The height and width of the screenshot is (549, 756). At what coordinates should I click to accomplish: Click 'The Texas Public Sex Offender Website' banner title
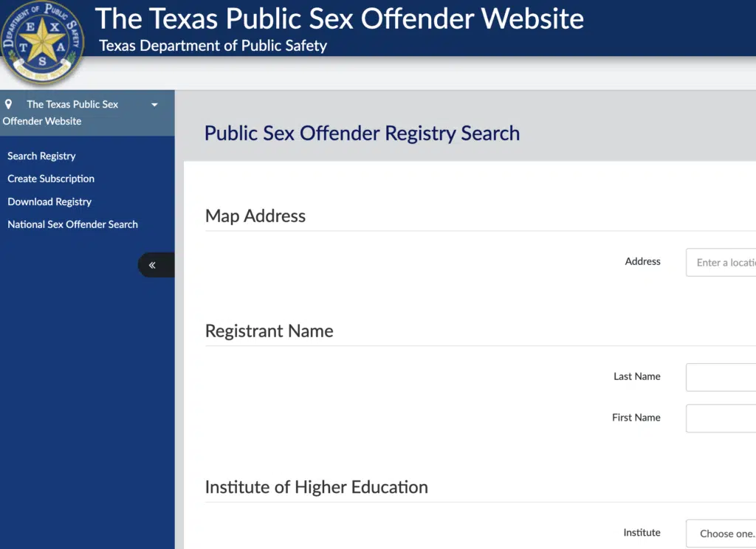coord(340,18)
